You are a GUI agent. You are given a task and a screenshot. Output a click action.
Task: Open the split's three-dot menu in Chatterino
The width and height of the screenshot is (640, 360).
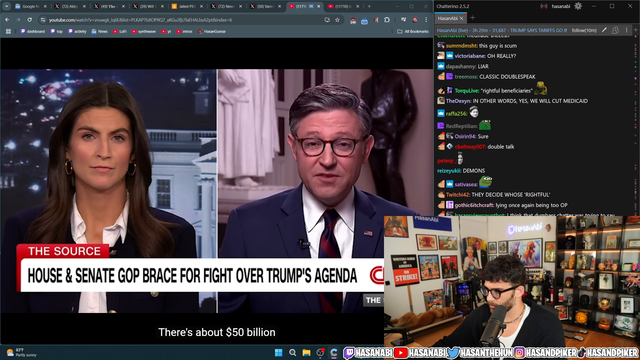pos(627,30)
